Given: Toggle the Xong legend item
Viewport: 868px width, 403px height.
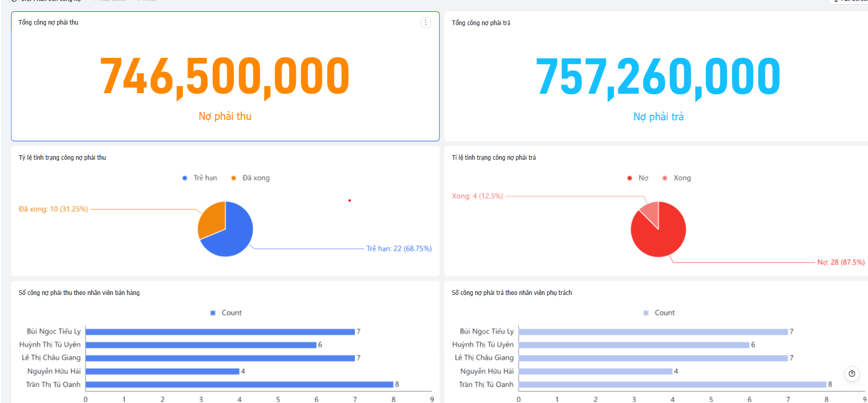Looking at the screenshot, I should coord(676,178).
